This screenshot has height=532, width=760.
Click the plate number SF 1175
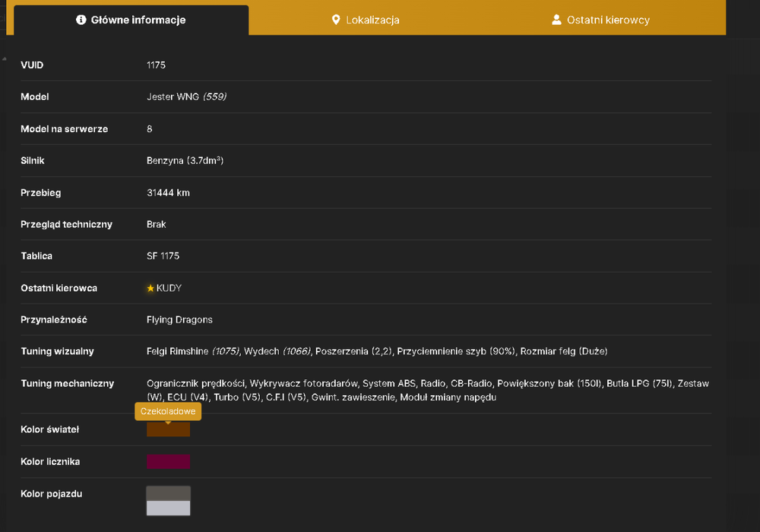coord(163,256)
